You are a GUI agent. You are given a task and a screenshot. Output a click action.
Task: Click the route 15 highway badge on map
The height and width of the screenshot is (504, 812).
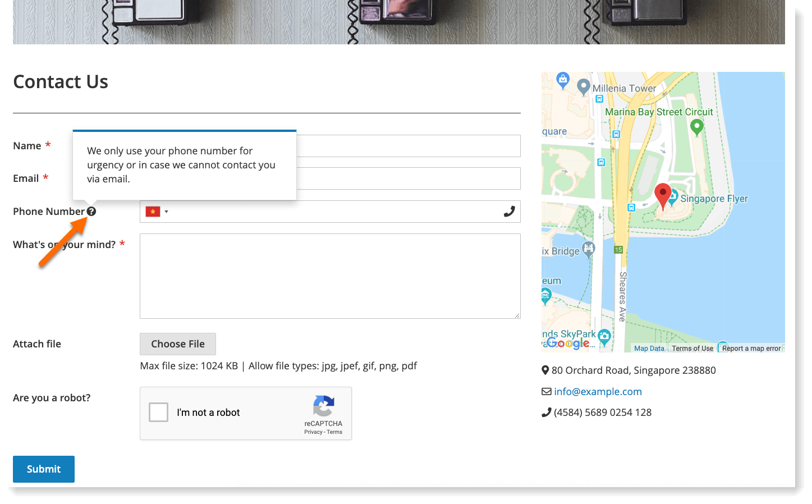point(618,250)
